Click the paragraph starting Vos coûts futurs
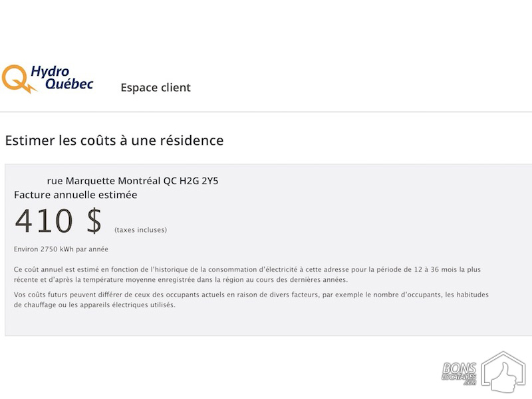This screenshot has height=399, width=532. click(x=251, y=300)
